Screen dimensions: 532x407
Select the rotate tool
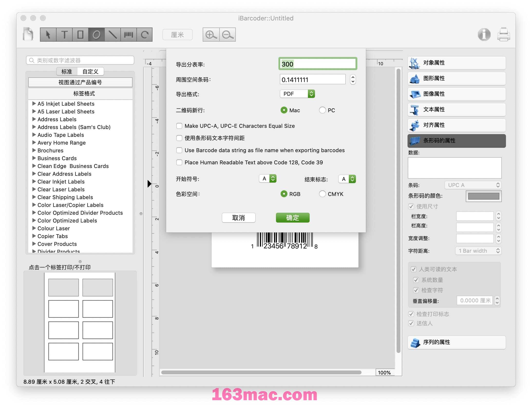pyautogui.click(x=145, y=35)
